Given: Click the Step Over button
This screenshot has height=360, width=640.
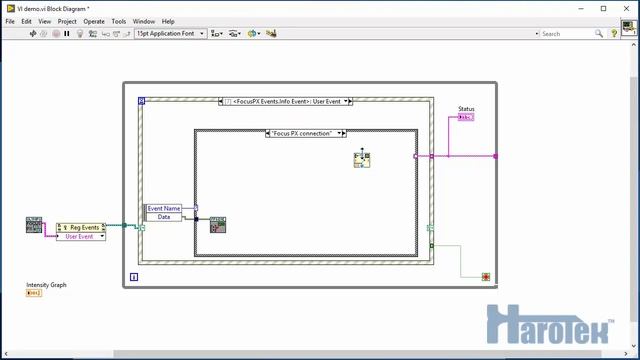Looking at the screenshot, I should click(117, 34).
